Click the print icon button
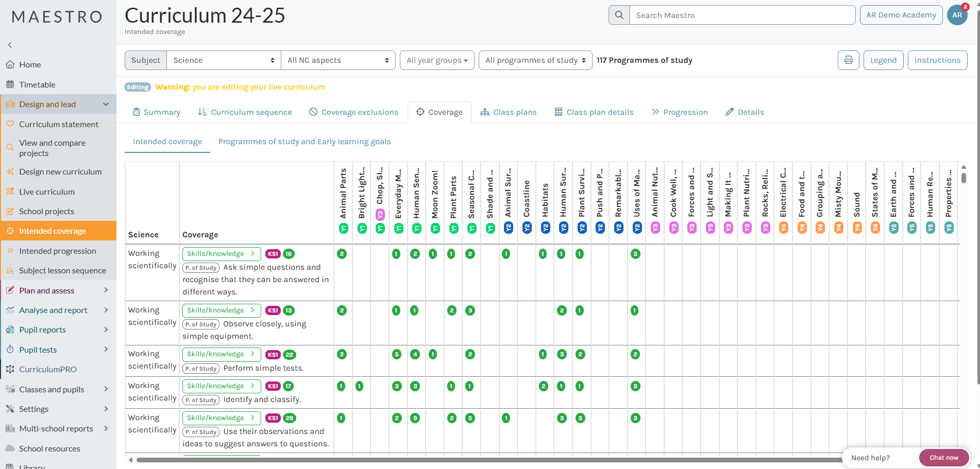Screen dimensions: 980x469 click(848, 60)
